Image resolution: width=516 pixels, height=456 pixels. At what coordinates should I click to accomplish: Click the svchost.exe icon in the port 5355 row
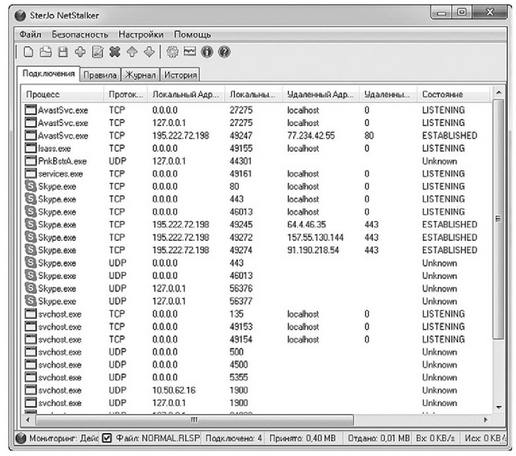(31, 377)
